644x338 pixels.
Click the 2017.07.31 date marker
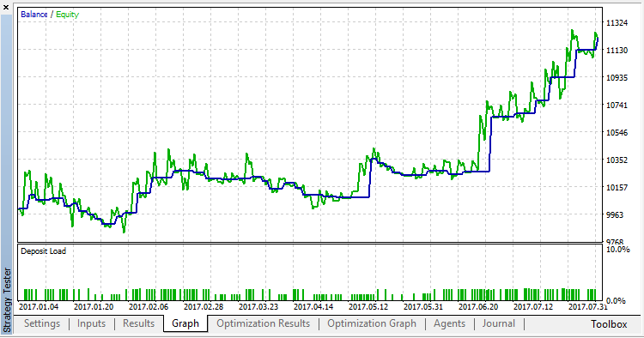[587, 307]
